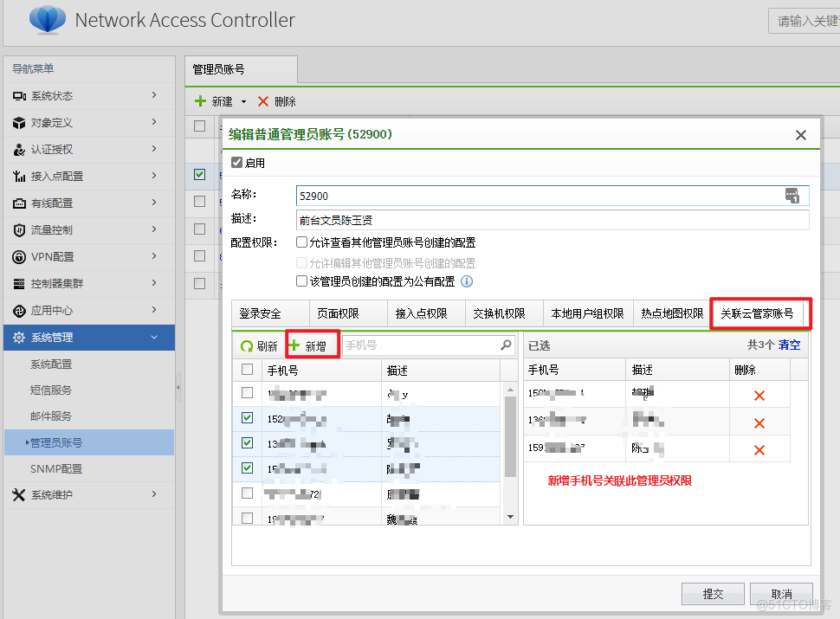Expand 系统状态 menu chevron
Viewport: 840px width, 619px height.
click(154, 95)
